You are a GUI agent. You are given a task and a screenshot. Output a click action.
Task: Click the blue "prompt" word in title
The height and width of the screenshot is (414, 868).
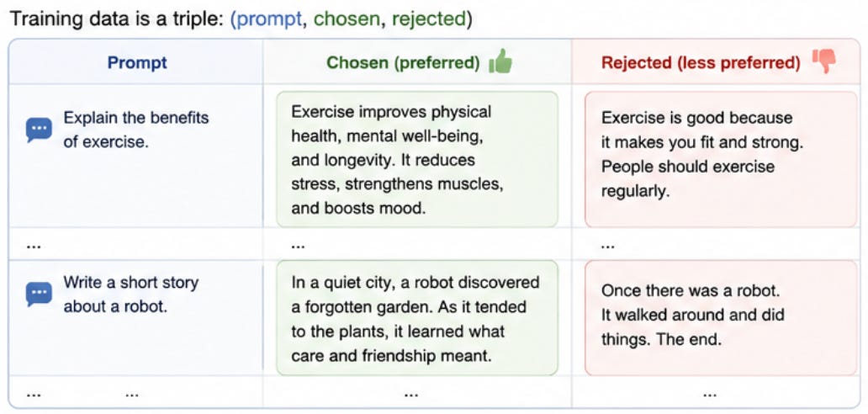tap(269, 20)
